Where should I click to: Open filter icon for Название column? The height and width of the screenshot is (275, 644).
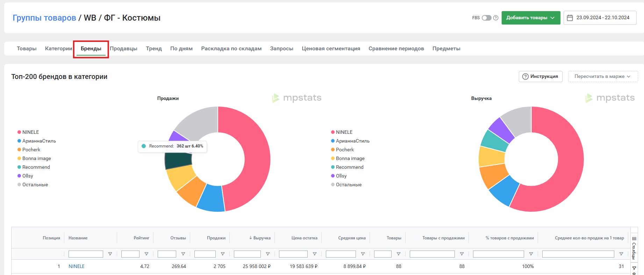pyautogui.click(x=110, y=254)
